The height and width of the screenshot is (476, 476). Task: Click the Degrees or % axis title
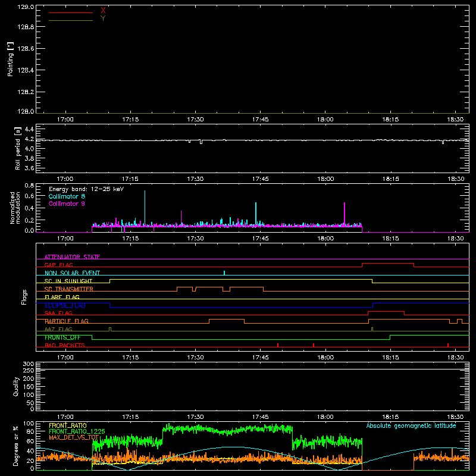[15, 446]
